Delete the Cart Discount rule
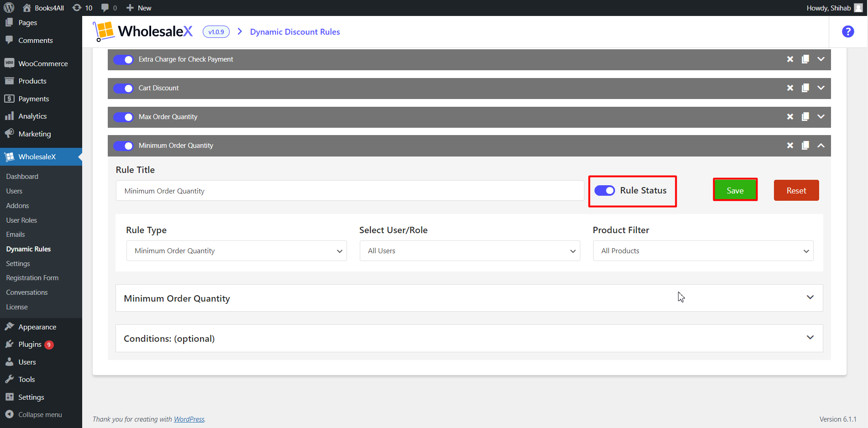 coord(790,88)
